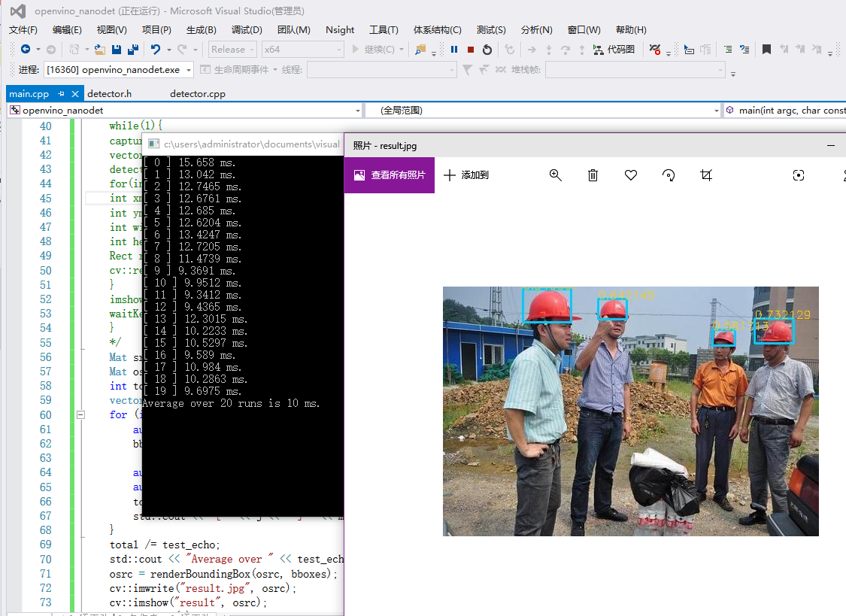846x616 pixels.
Task: Open the (全局范围) scope dropdown
Action: coord(714,110)
